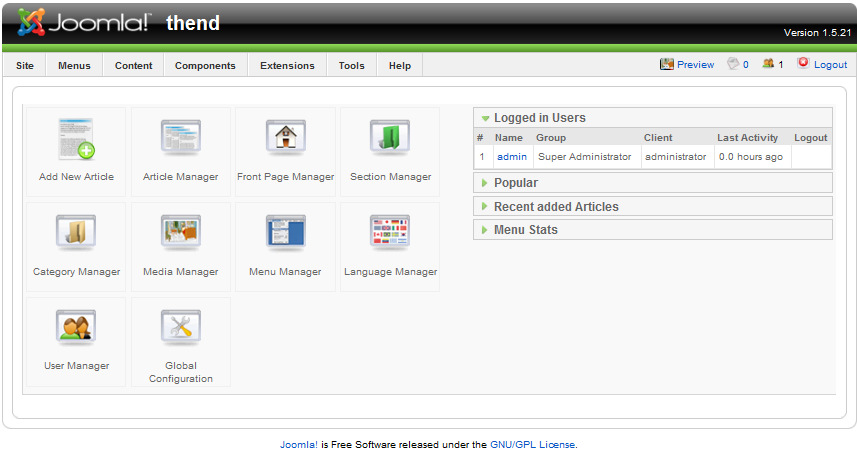Follow the Joomla! footer link
Screen dimensions: 857x459
point(298,445)
